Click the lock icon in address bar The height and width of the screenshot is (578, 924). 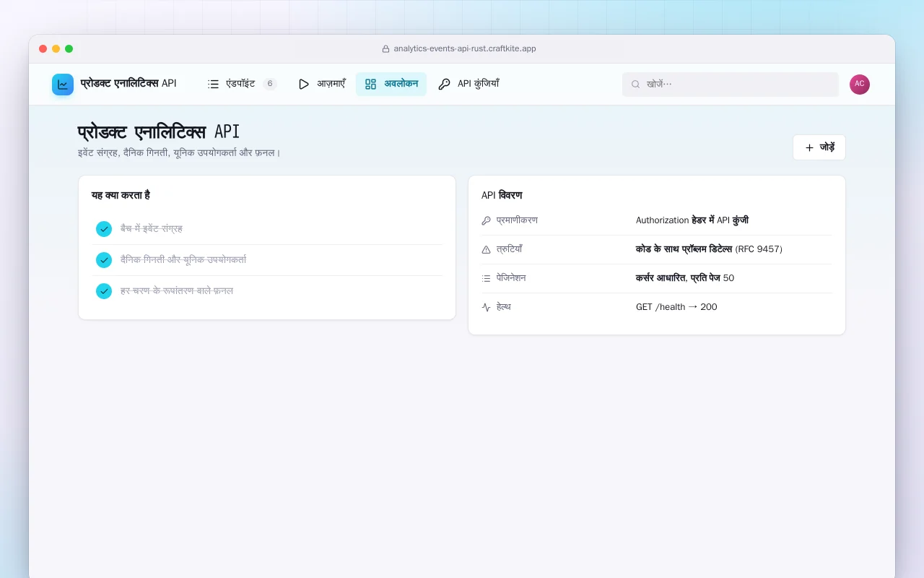385,48
